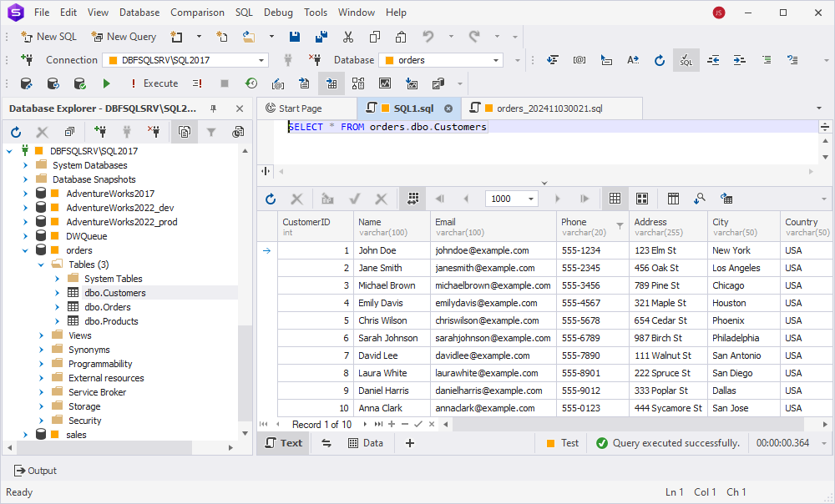Click the Los Angeles city cell
The height and width of the screenshot is (504, 835).
[x=743, y=268]
